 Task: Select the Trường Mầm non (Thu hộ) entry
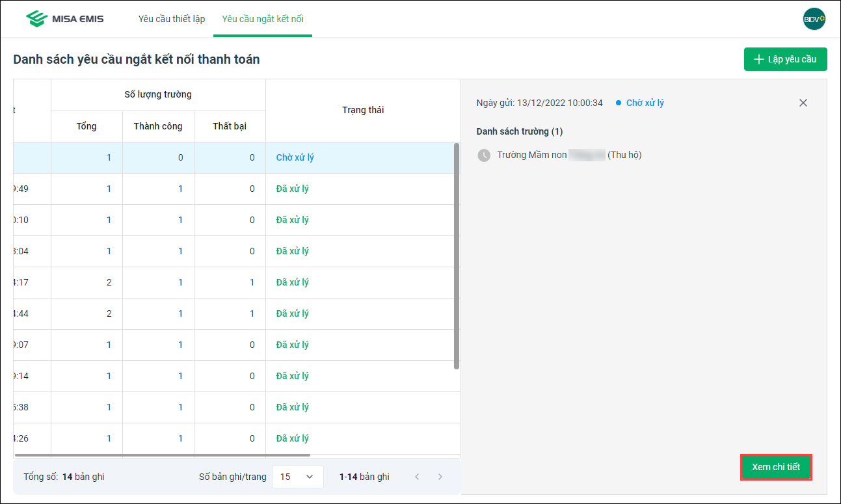(x=569, y=155)
